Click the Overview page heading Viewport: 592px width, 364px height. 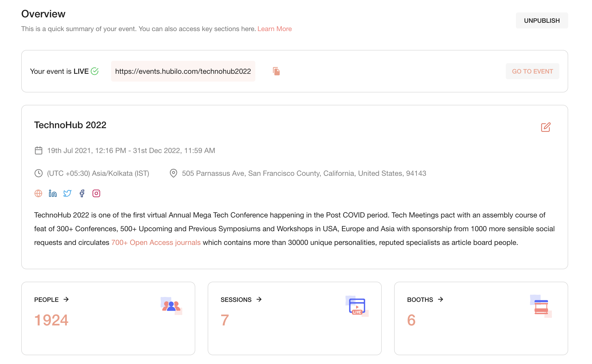43,14
